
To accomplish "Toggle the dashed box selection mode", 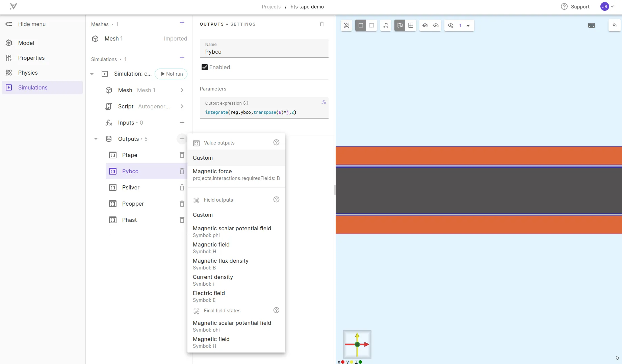I will 371,25.
